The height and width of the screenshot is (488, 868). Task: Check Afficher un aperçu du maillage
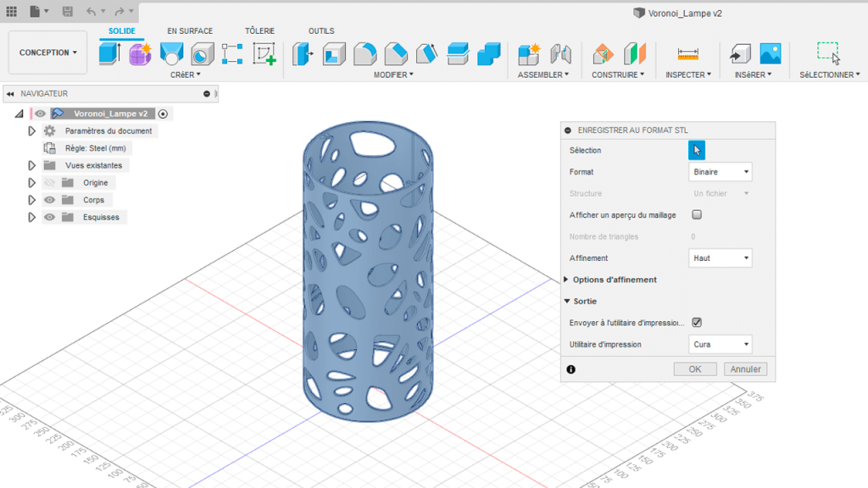pyautogui.click(x=697, y=214)
